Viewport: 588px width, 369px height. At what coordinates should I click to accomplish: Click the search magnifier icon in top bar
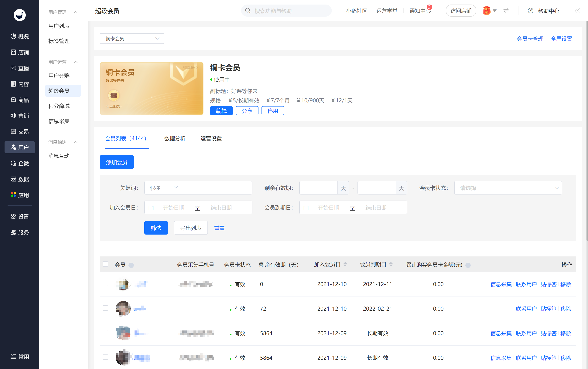(x=248, y=11)
